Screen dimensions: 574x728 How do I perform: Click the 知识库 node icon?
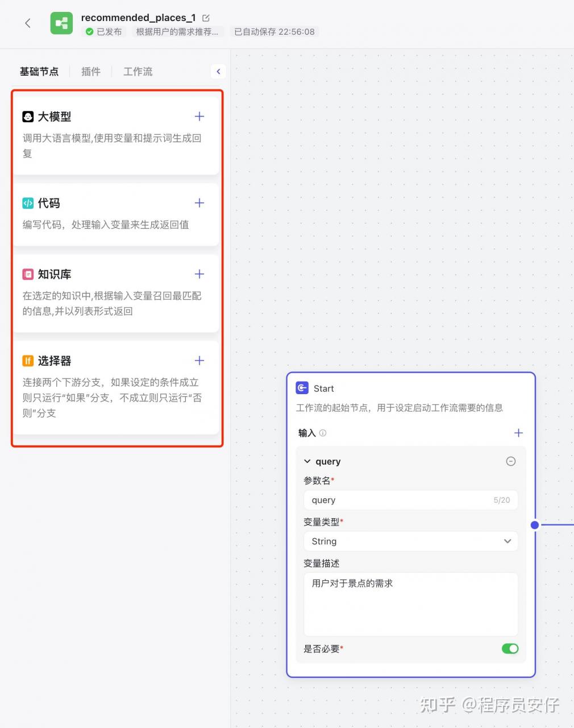(x=28, y=274)
